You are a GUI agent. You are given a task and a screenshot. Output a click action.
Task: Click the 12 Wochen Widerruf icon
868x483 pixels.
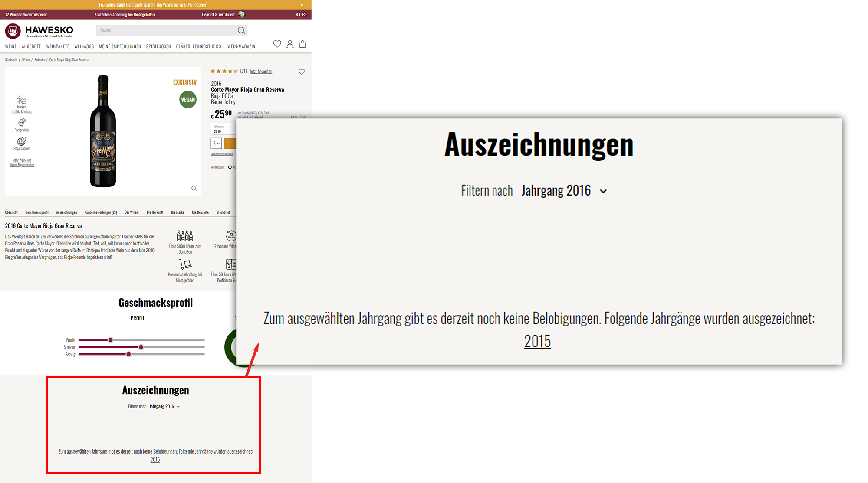tap(231, 236)
